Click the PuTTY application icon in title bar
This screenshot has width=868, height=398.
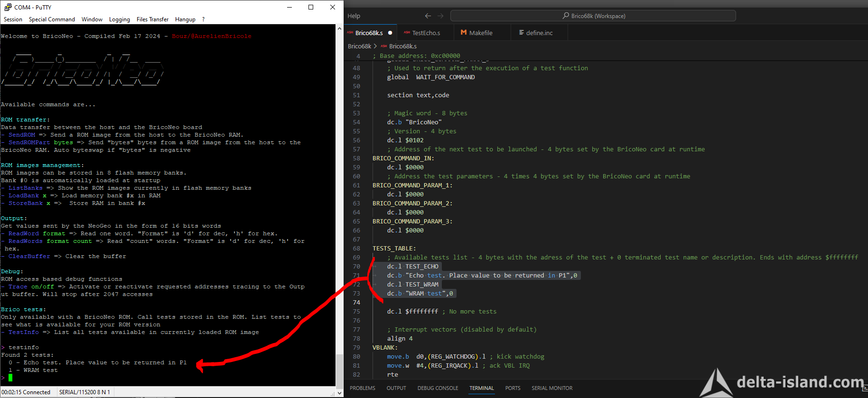8,7
